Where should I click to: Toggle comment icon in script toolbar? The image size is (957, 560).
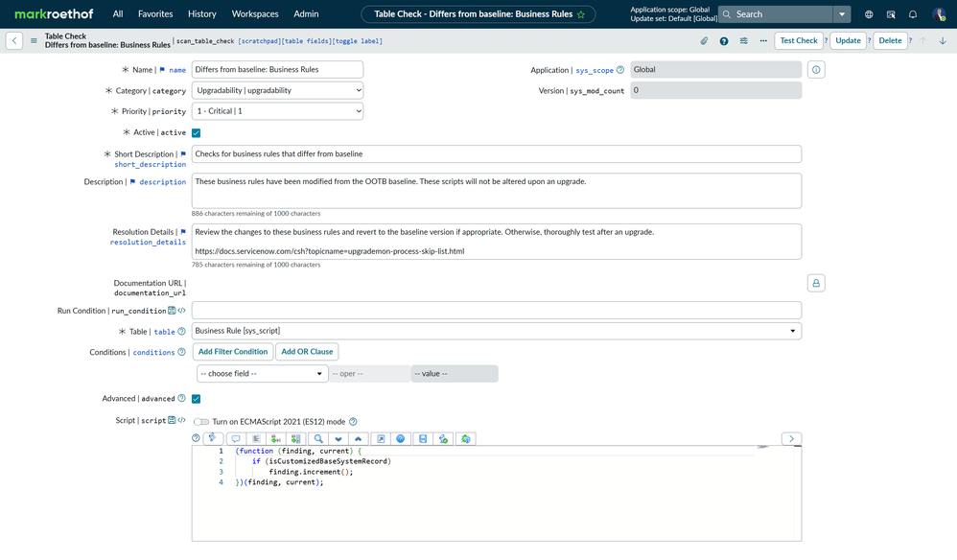(x=235, y=439)
